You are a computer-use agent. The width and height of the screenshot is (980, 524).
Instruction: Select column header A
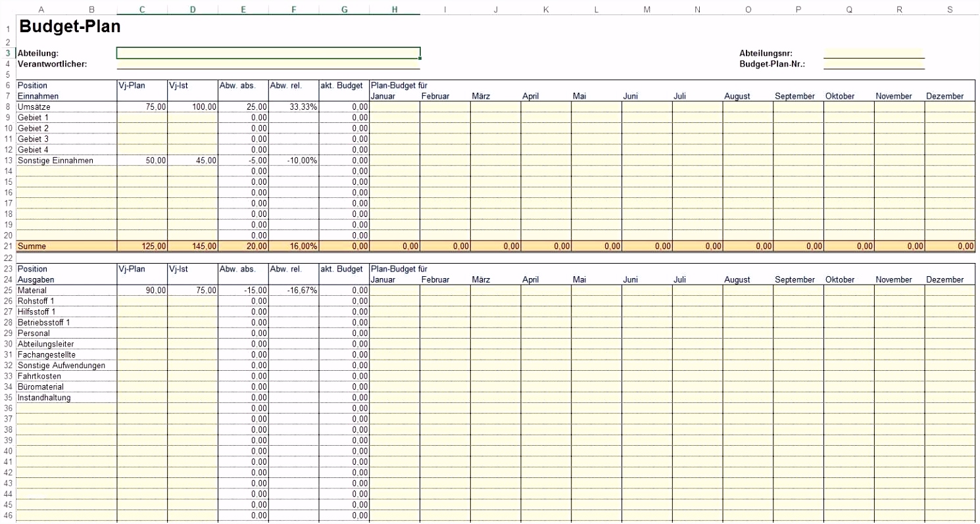coord(41,9)
